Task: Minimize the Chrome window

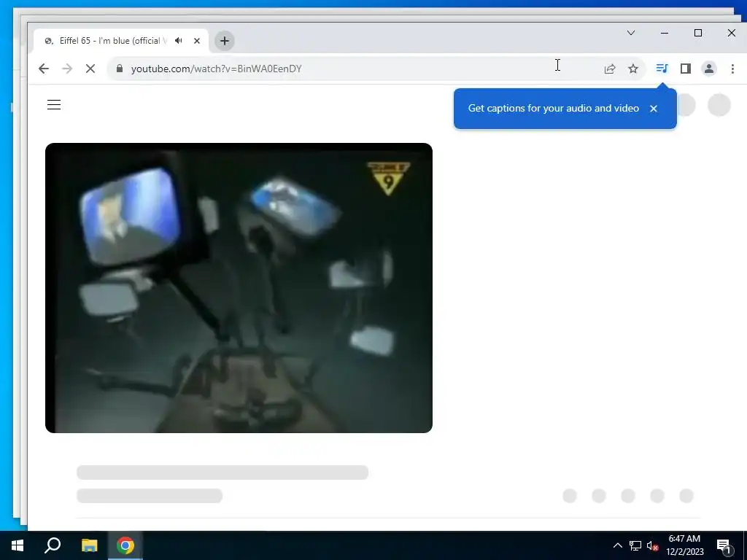Action: coord(665,33)
